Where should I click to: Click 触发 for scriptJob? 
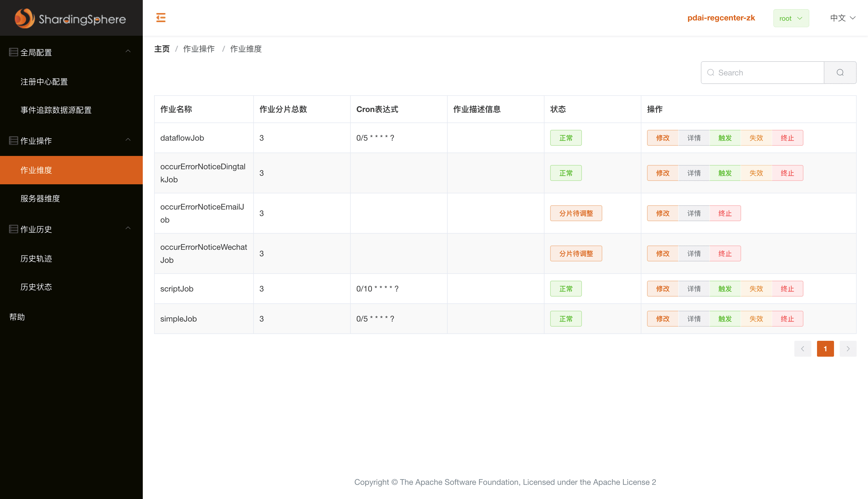coord(725,289)
